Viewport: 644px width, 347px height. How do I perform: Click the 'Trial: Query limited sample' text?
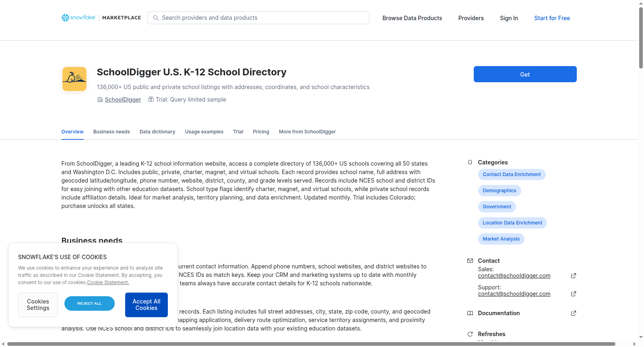click(x=191, y=100)
